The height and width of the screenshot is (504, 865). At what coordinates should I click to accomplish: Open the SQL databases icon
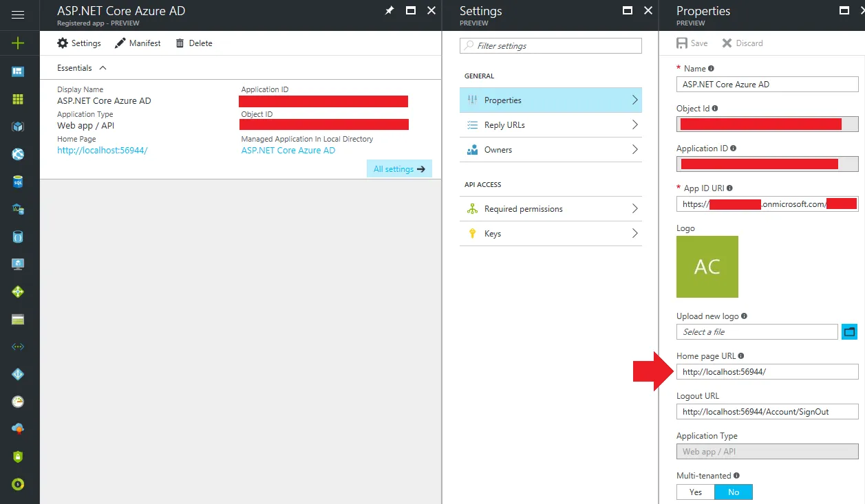pos(18,182)
